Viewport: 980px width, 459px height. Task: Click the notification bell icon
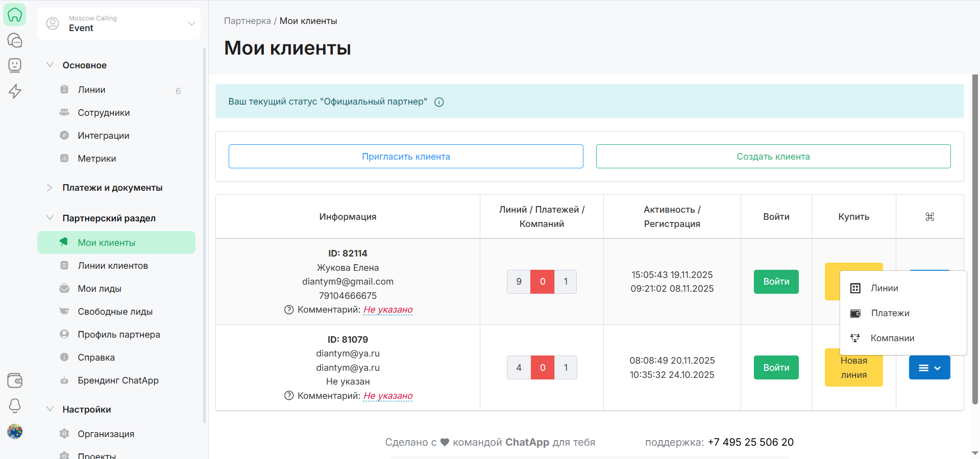click(x=15, y=405)
